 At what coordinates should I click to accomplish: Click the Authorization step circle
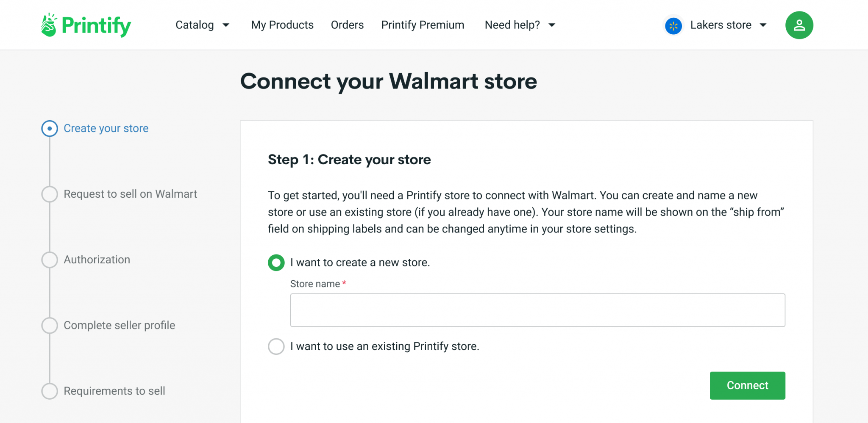(49, 260)
